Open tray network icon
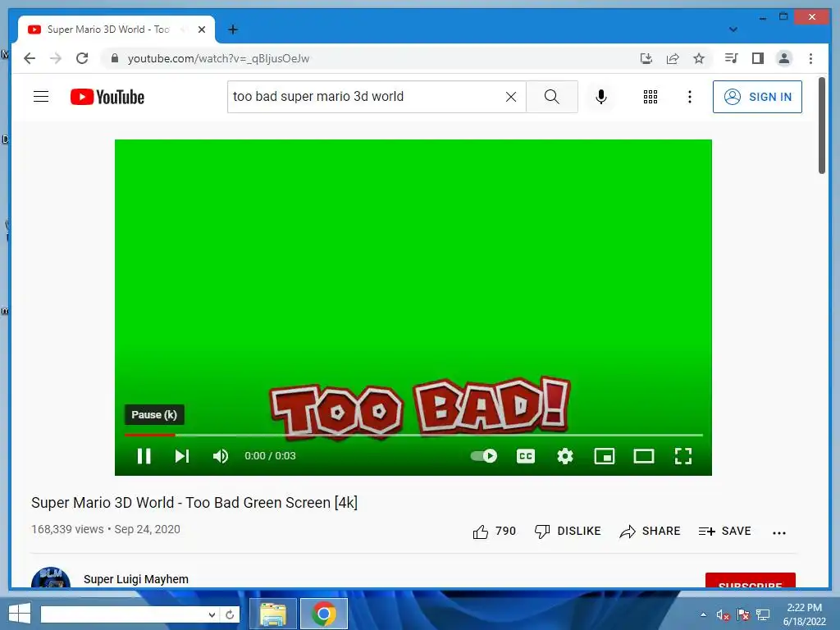 click(763, 615)
